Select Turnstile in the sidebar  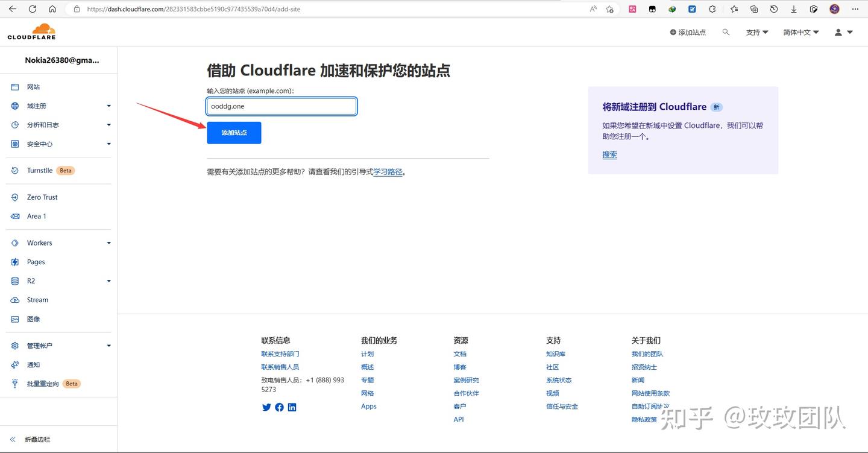pyautogui.click(x=39, y=170)
